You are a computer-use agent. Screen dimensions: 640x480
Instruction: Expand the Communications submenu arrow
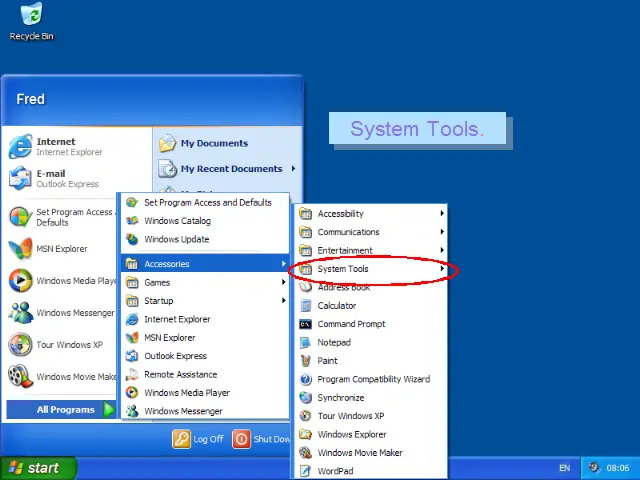pyautogui.click(x=442, y=232)
